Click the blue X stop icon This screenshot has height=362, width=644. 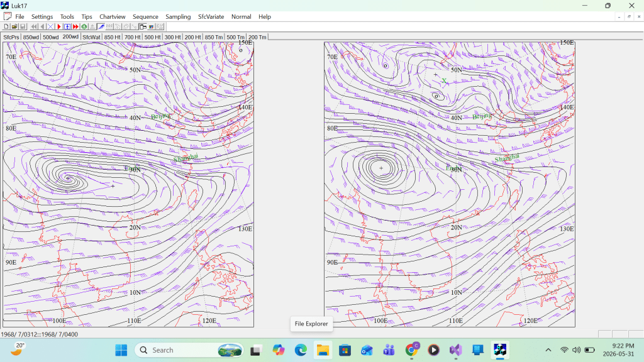[x=50, y=26]
